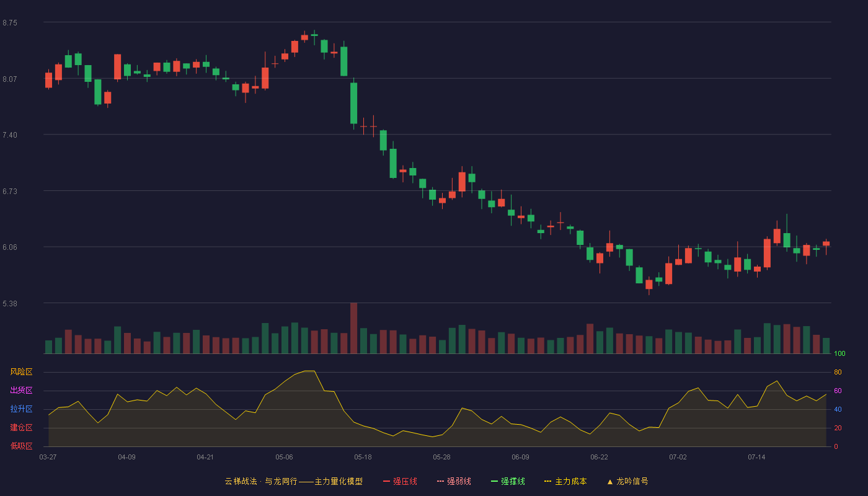Image resolution: width=868 pixels, height=496 pixels.
Task: Click the 8.75 price axis label
Action: 10,23
